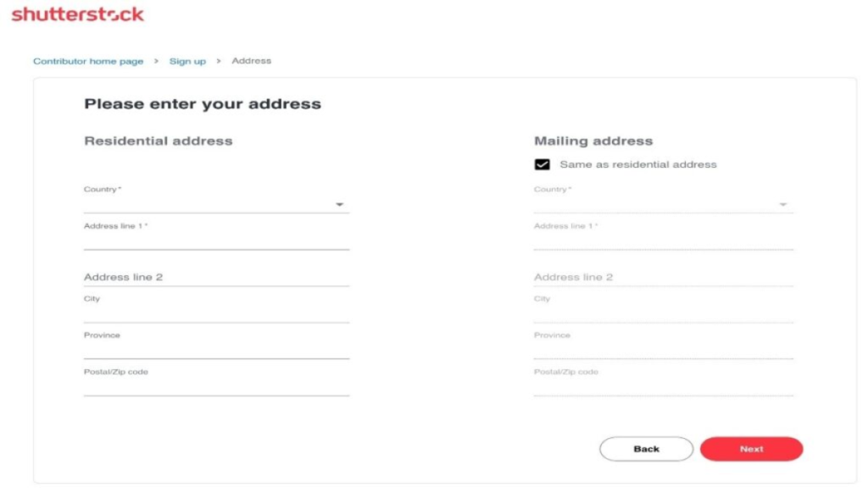Select the Address breadcrumb item
The height and width of the screenshot is (488, 868).
(251, 60)
